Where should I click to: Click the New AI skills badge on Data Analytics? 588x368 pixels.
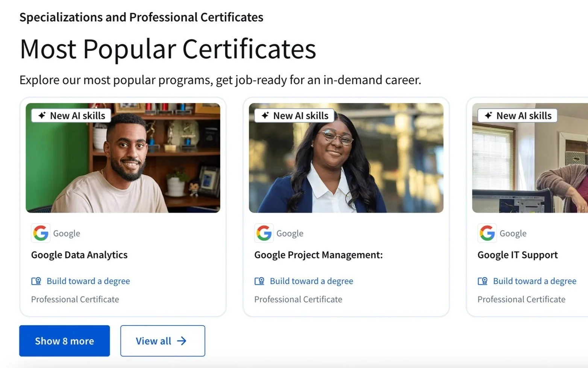click(71, 116)
